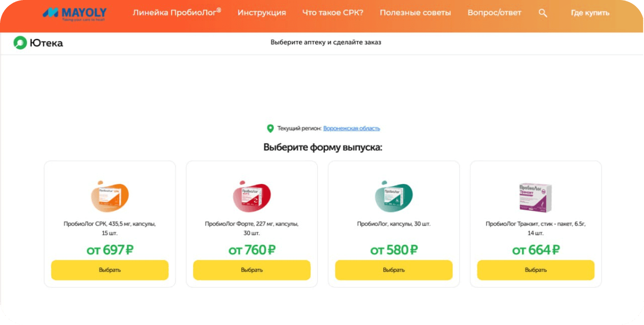Click the green location pin icon
This screenshot has width=644, height=325.
click(270, 128)
